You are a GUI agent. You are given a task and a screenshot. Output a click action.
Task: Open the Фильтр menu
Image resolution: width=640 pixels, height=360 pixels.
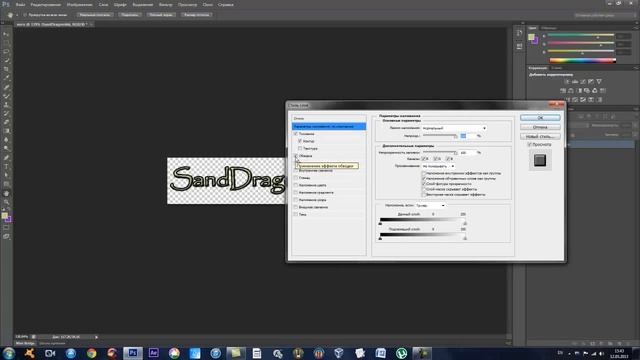pos(165,4)
